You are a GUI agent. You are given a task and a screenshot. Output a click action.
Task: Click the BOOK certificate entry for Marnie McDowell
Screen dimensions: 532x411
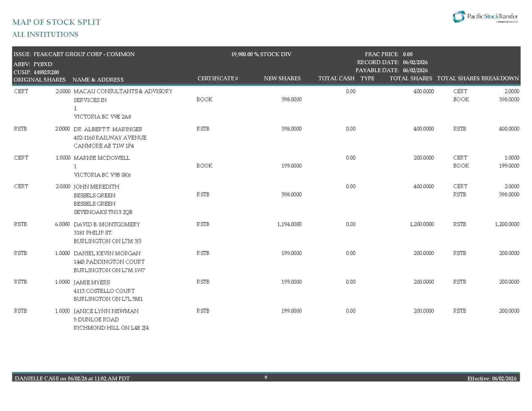pyautogui.click(x=204, y=166)
